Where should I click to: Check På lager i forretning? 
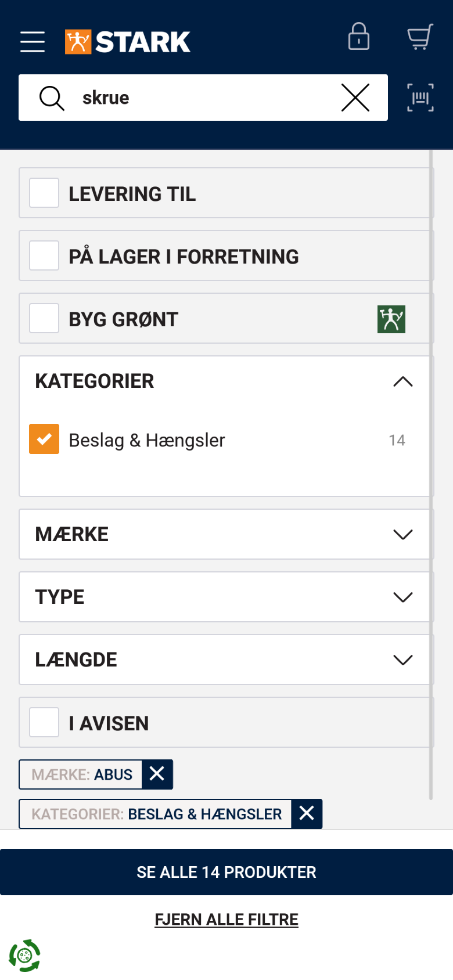(x=44, y=255)
